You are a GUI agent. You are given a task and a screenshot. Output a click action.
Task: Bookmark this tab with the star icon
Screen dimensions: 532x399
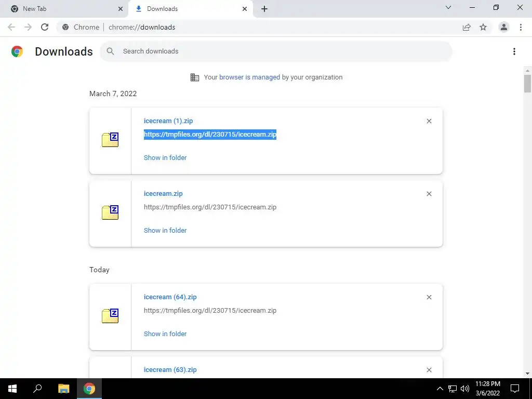click(483, 27)
